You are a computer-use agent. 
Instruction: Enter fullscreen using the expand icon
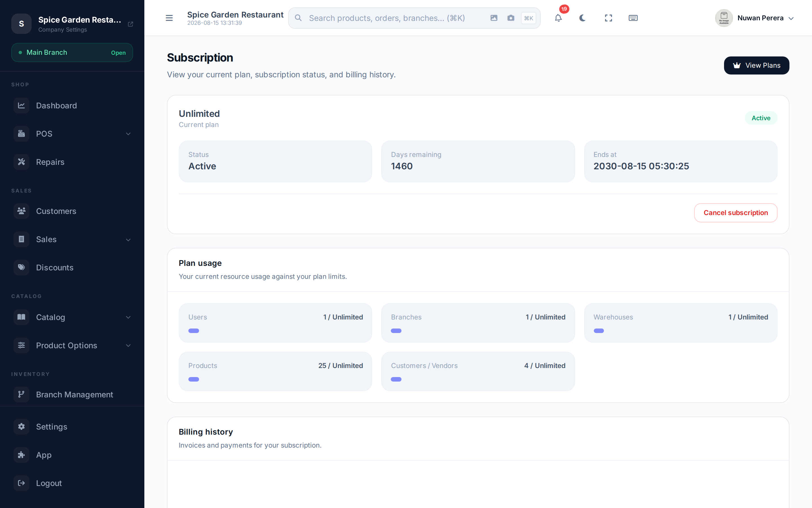click(608, 18)
